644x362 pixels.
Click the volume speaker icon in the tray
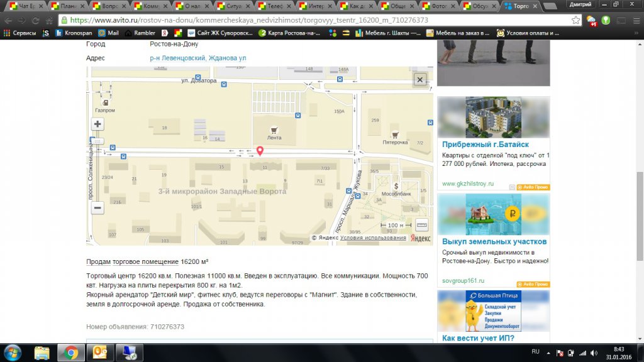pyautogui.click(x=594, y=353)
